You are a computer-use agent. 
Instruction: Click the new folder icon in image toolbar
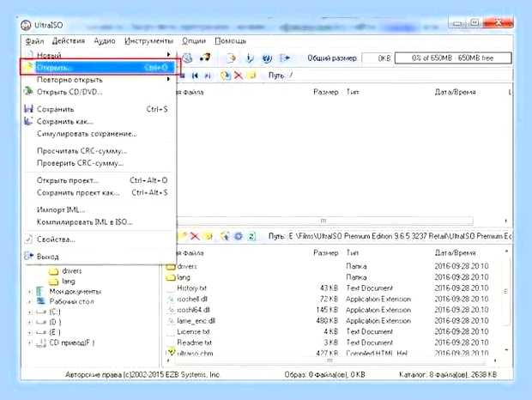pos(251,76)
